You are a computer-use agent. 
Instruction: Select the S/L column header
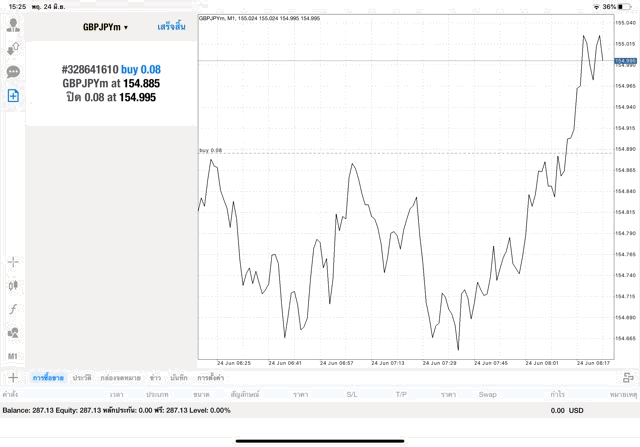coord(352,394)
